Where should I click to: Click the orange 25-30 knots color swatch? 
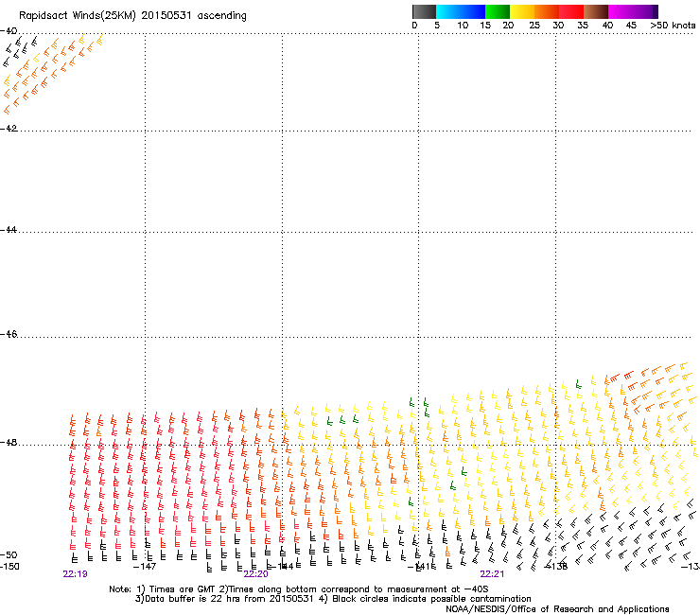(x=547, y=11)
